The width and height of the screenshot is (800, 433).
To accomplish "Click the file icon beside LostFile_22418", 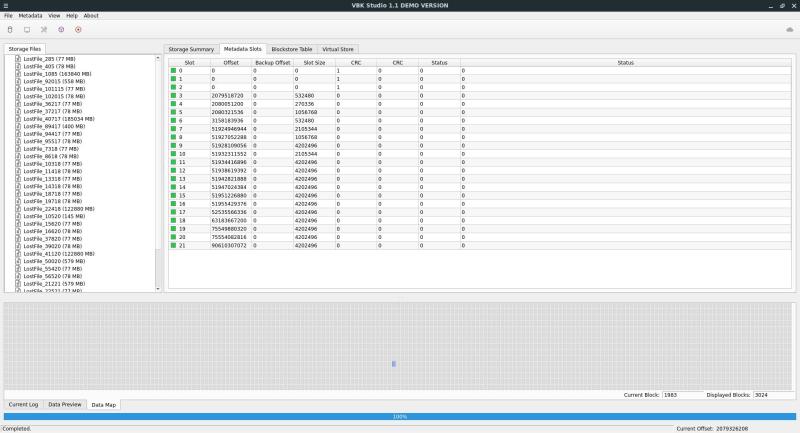I will pyautogui.click(x=18, y=209).
